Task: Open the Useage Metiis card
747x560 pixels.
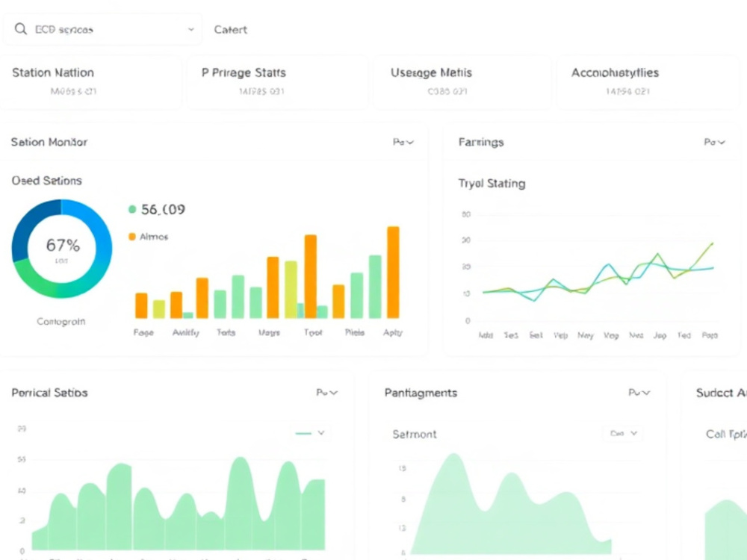Action: pyautogui.click(x=462, y=82)
